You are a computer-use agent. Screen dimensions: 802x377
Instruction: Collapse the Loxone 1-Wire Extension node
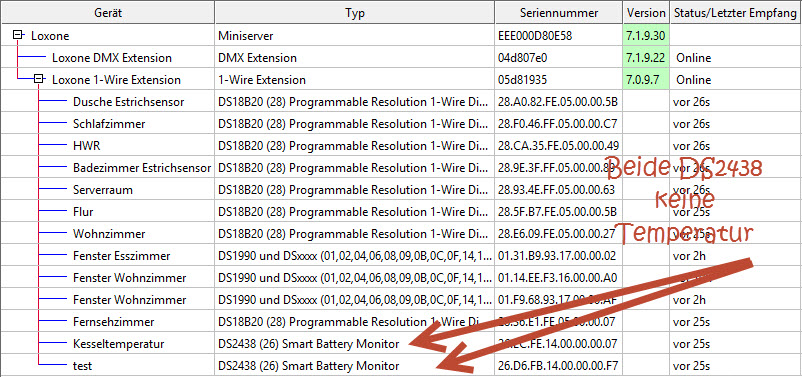39,79
